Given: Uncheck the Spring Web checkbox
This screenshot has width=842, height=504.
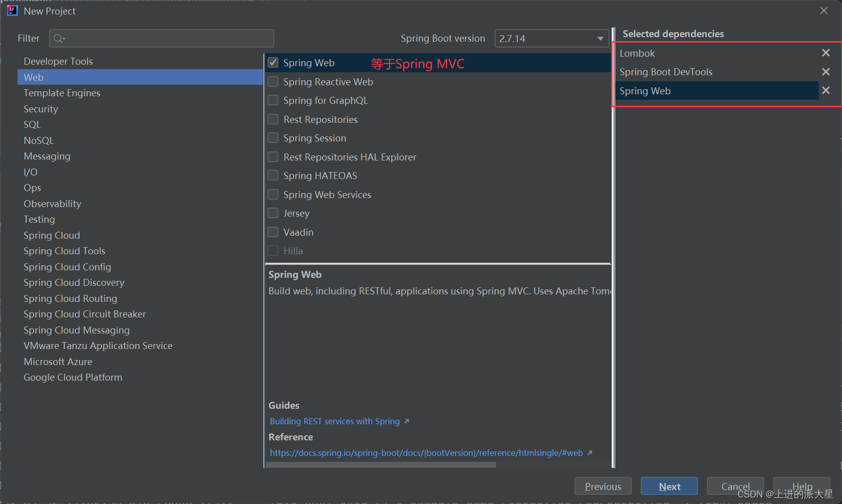Looking at the screenshot, I should pos(273,63).
